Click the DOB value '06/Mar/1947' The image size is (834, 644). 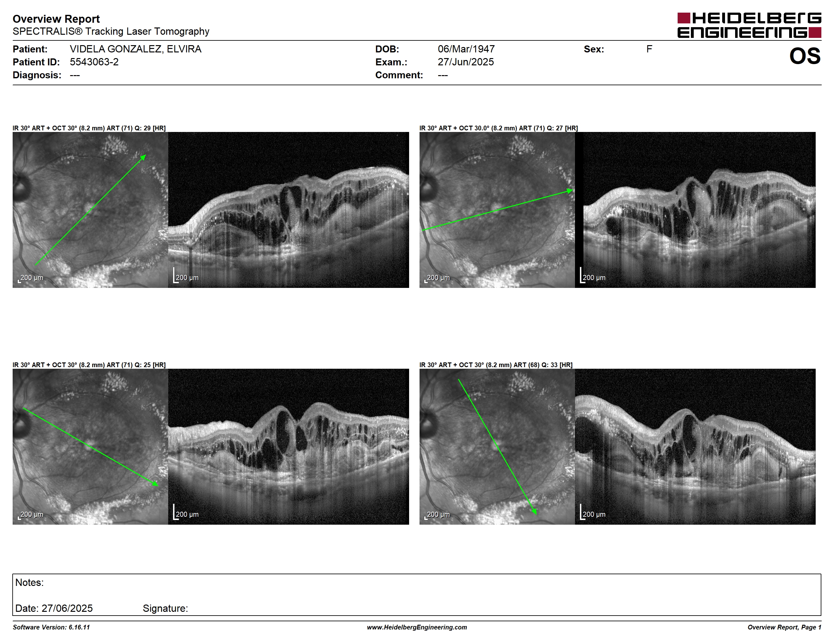click(x=466, y=49)
